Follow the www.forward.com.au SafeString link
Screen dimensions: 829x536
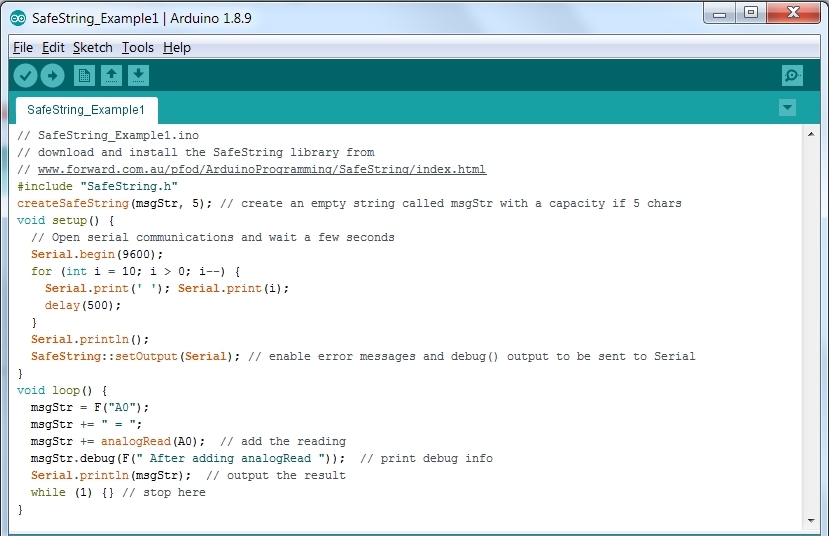click(x=262, y=169)
